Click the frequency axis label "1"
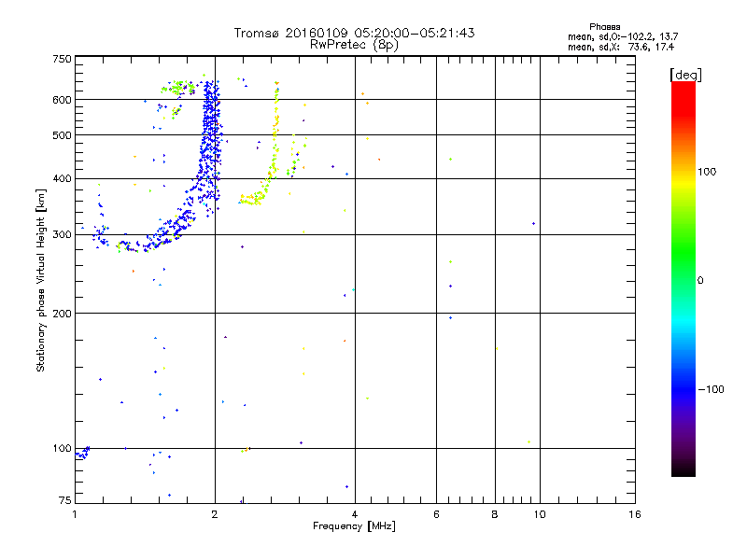Image resolution: width=747 pixels, height=560 pixels. tap(75, 514)
